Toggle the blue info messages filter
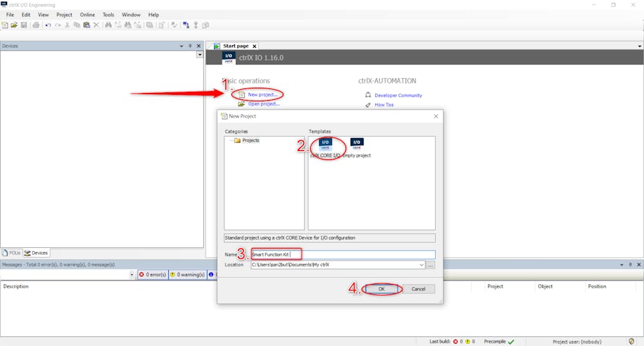This screenshot has height=346, width=644. 211,274
